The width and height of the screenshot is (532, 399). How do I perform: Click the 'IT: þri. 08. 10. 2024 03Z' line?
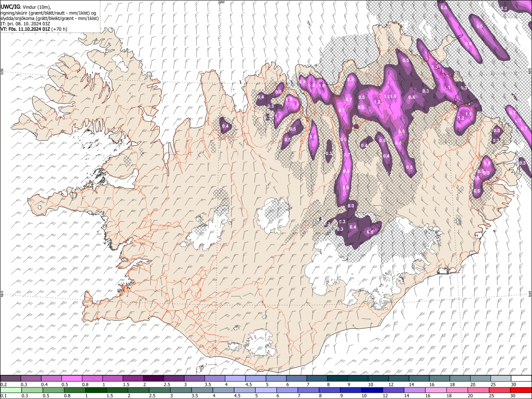[x=25, y=24]
